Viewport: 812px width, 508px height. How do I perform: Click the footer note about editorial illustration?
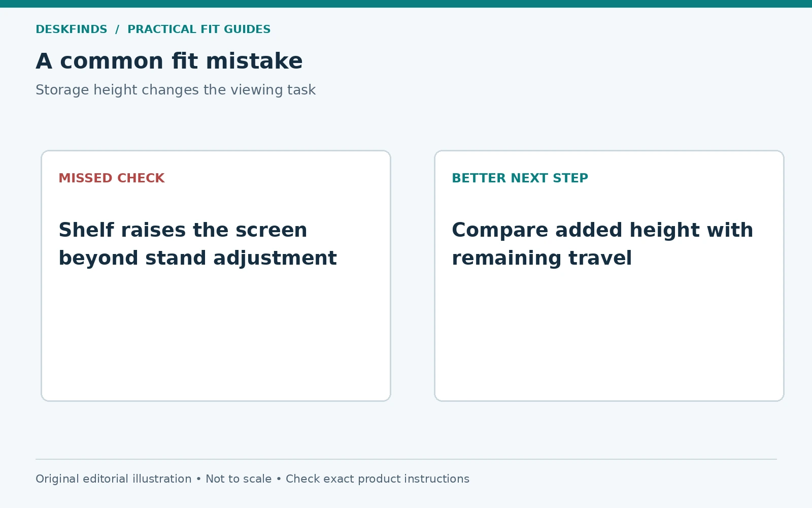252,479
